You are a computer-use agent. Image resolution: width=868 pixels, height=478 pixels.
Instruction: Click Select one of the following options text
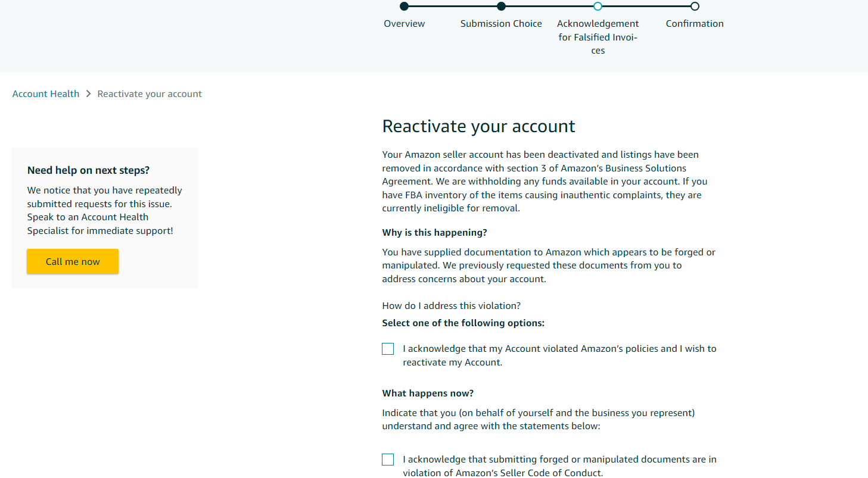point(463,323)
